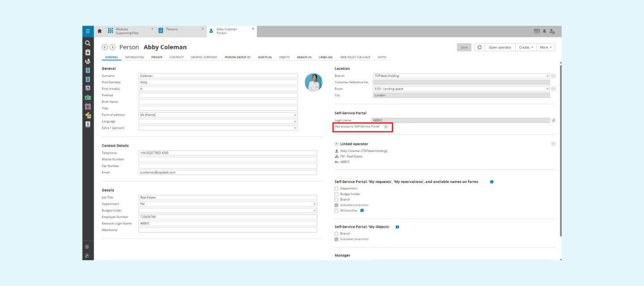Click the compass icon at sidebar bottom

click(x=87, y=256)
